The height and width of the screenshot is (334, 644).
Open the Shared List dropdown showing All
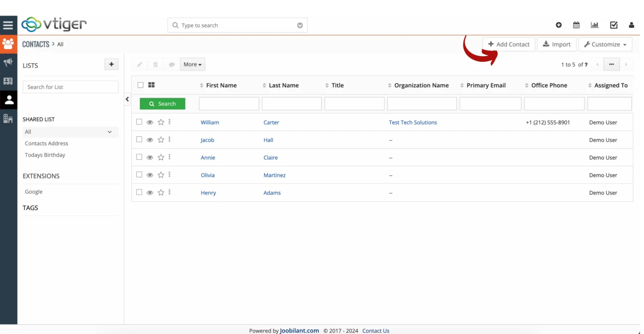click(x=70, y=132)
